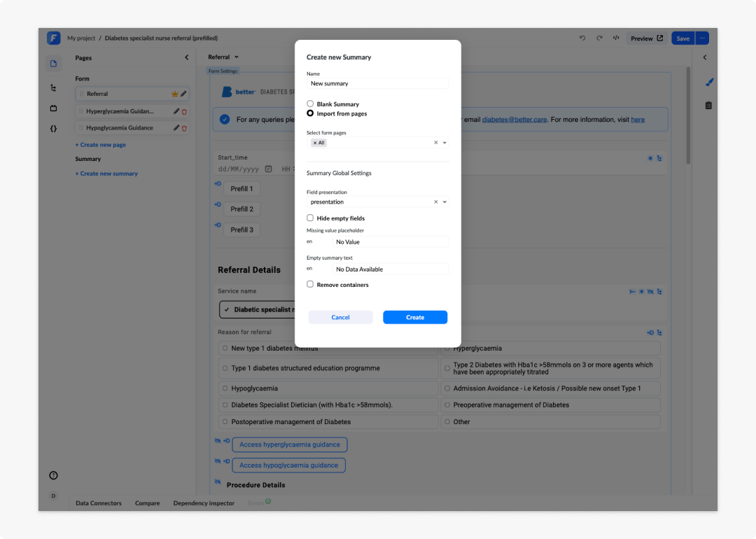Open the Compare tab
Viewport: 756px width, 539px height.
click(x=147, y=503)
